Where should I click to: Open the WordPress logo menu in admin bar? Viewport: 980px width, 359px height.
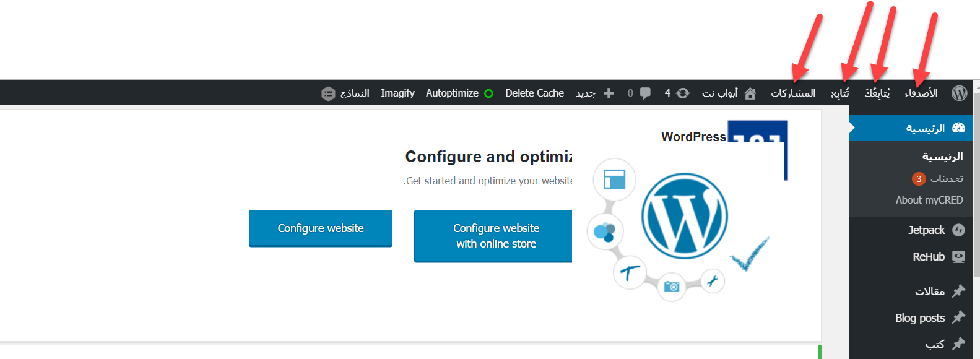click(960, 93)
